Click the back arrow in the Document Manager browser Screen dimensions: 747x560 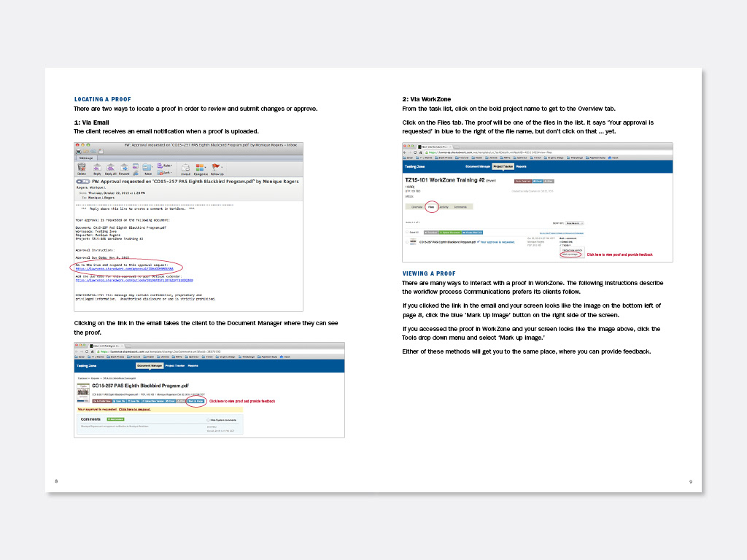tap(77, 351)
